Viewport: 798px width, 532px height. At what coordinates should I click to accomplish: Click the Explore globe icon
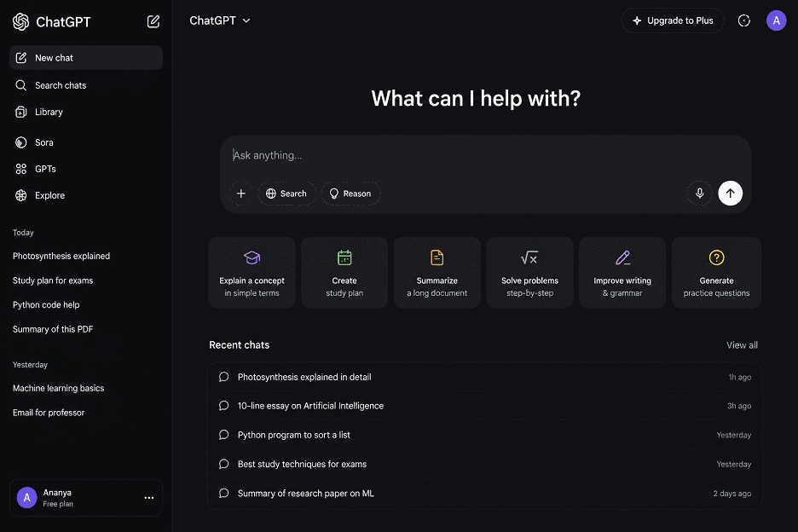click(x=20, y=195)
